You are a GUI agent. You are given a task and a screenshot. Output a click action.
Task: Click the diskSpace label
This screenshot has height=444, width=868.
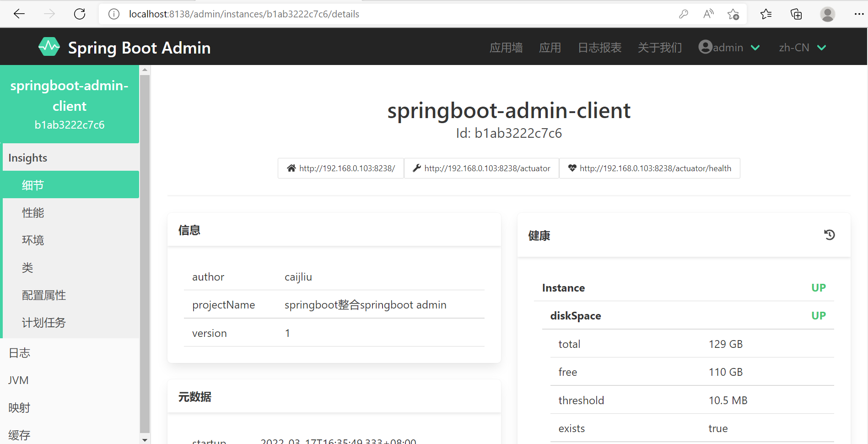576,316
